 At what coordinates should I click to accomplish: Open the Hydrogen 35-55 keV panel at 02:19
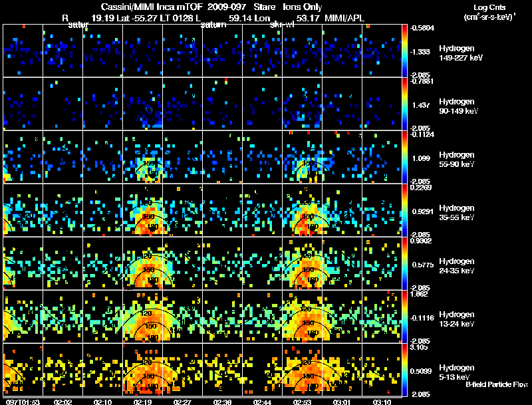tap(142, 210)
